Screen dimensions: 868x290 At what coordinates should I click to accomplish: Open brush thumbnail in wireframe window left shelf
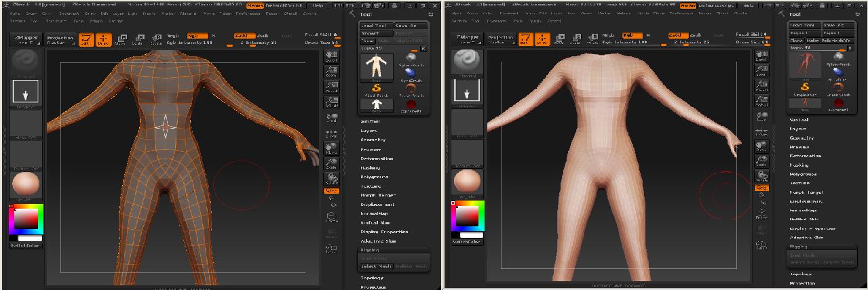pos(26,63)
